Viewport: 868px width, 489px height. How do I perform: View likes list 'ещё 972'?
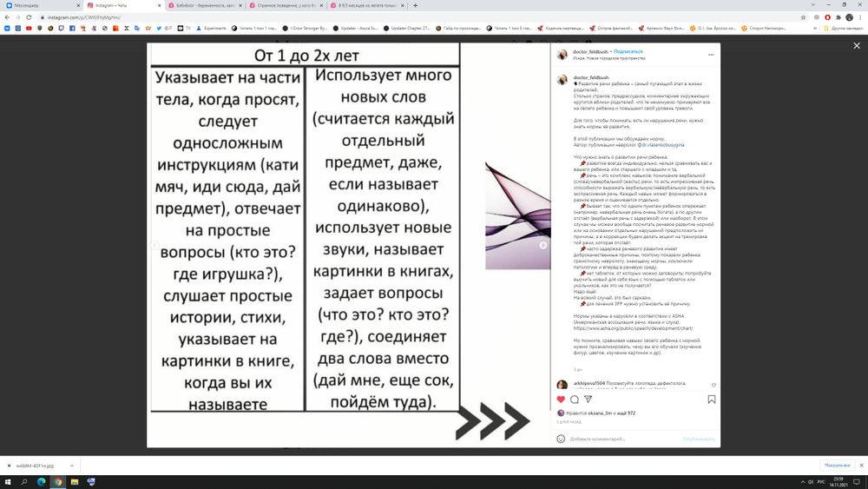(626, 413)
